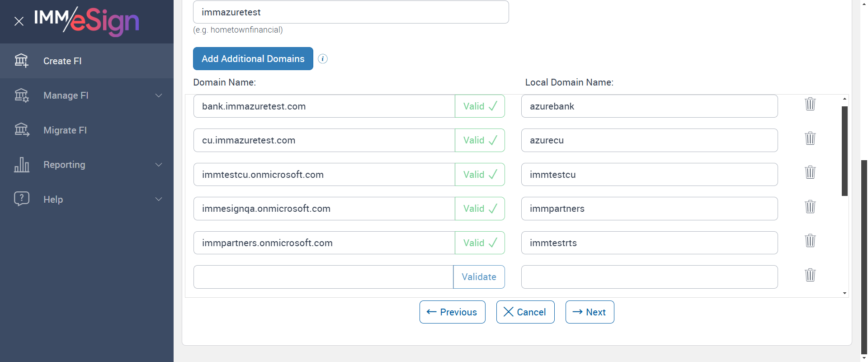Remove the empty domain row via trash icon
The height and width of the screenshot is (362, 868).
[x=810, y=275]
